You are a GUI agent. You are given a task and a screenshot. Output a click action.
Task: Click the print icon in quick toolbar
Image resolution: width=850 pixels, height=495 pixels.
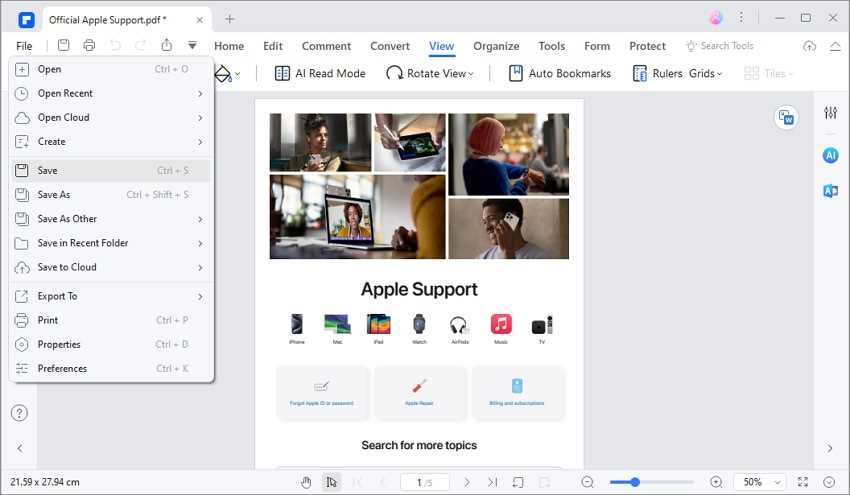tap(89, 46)
